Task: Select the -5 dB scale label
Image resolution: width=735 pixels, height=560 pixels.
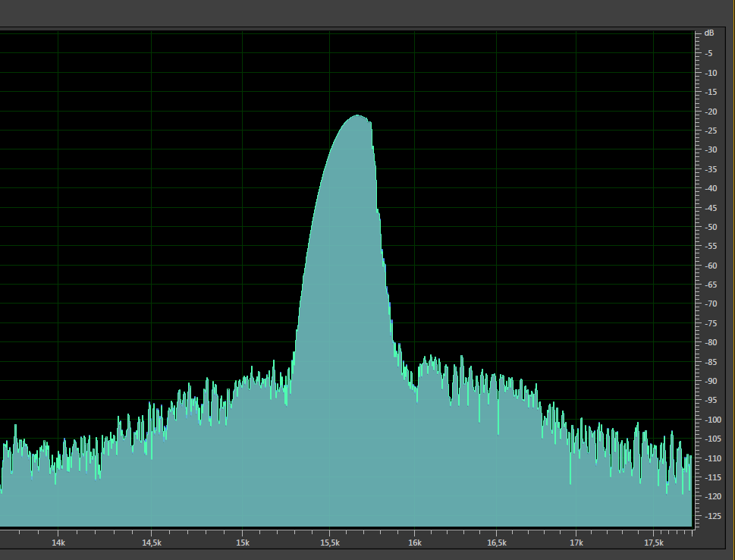Action: [x=708, y=53]
